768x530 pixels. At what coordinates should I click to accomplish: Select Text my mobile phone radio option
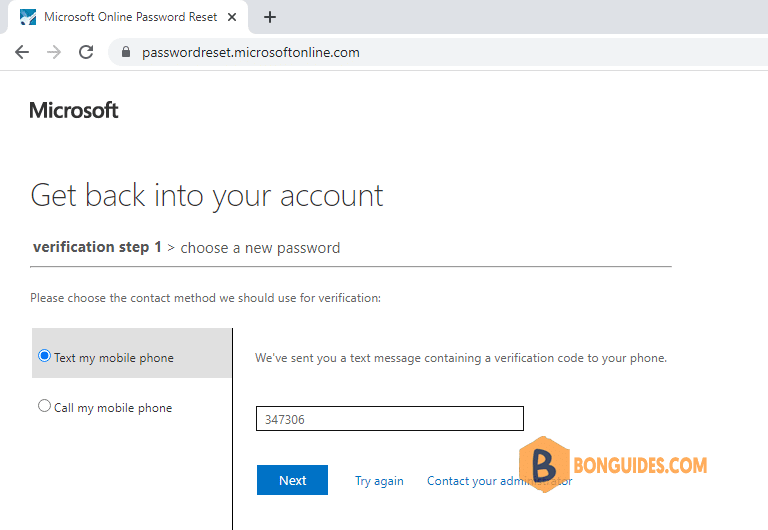tap(44, 356)
